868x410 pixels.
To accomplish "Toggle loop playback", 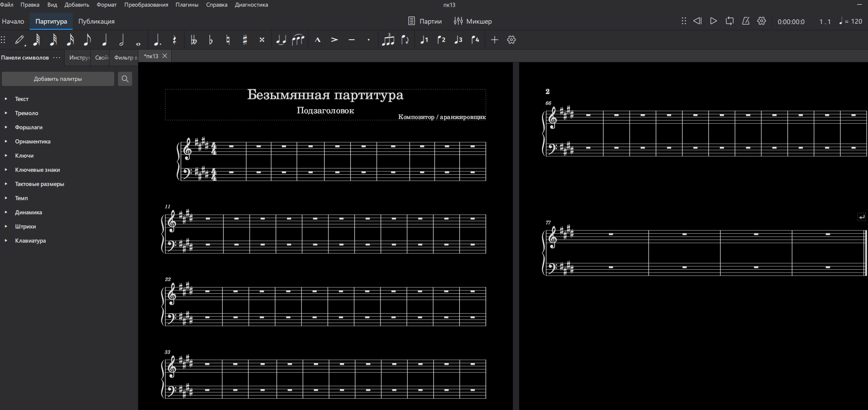I will [x=730, y=21].
